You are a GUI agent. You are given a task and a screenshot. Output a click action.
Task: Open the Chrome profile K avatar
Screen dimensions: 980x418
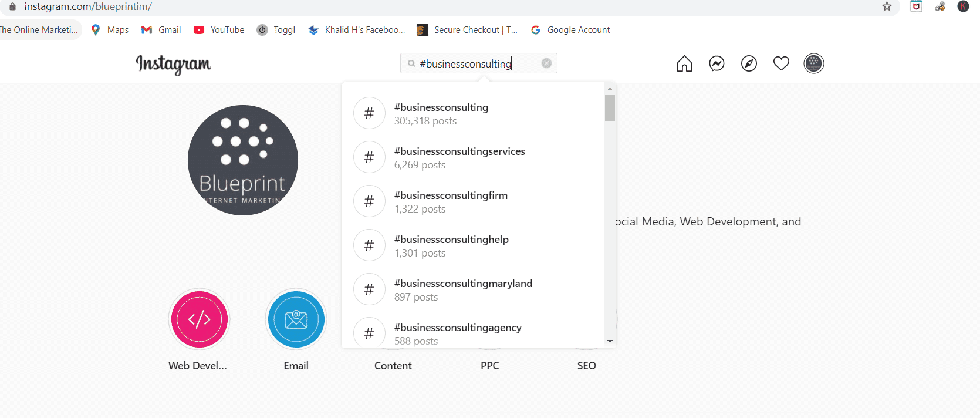(963, 6)
